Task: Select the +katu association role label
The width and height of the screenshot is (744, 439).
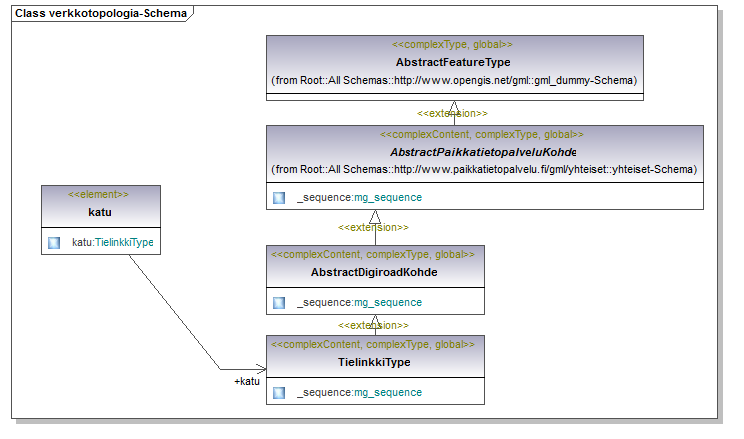Action: 246,381
